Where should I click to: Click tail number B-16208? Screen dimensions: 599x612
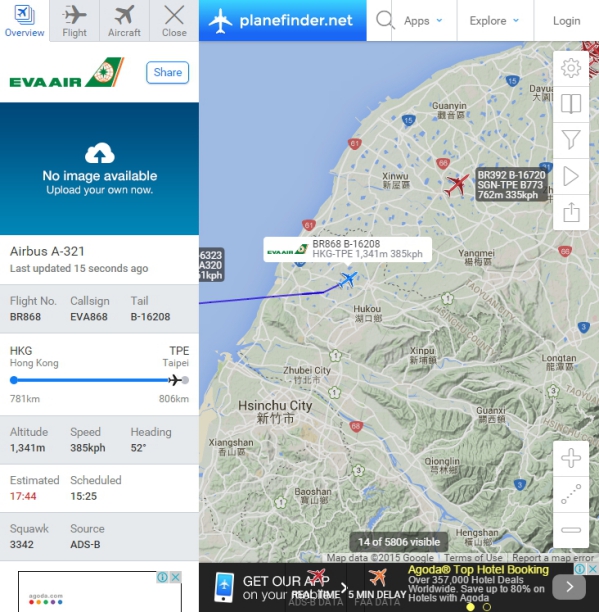point(150,317)
